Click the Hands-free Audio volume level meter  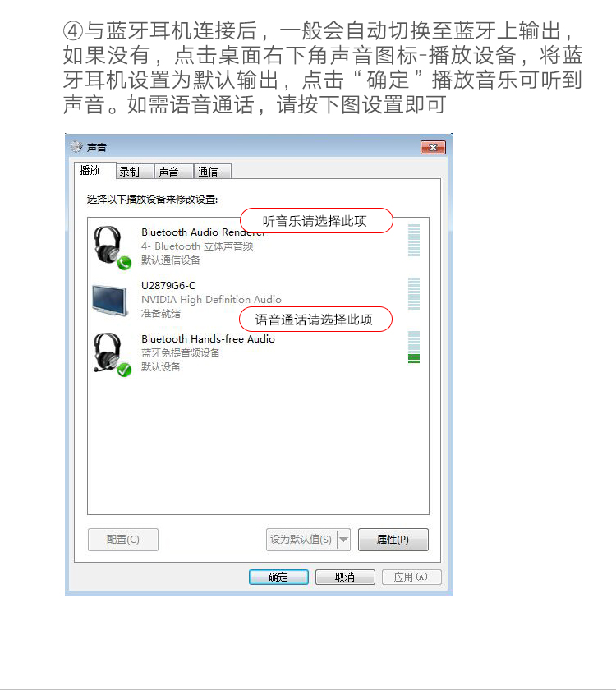pos(414,347)
